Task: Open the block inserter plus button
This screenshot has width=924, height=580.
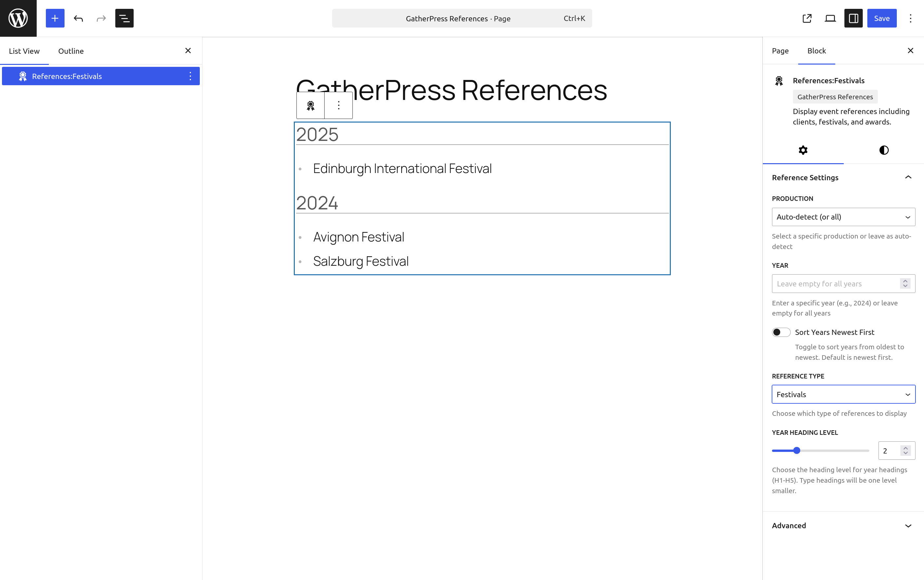Action: pyautogui.click(x=55, y=18)
